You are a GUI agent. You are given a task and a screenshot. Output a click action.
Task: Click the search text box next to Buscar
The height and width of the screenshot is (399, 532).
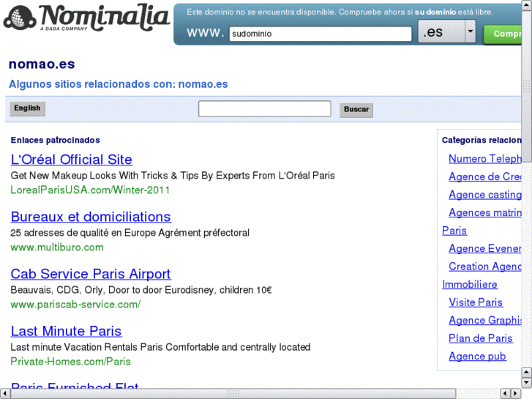pyautogui.click(x=264, y=108)
